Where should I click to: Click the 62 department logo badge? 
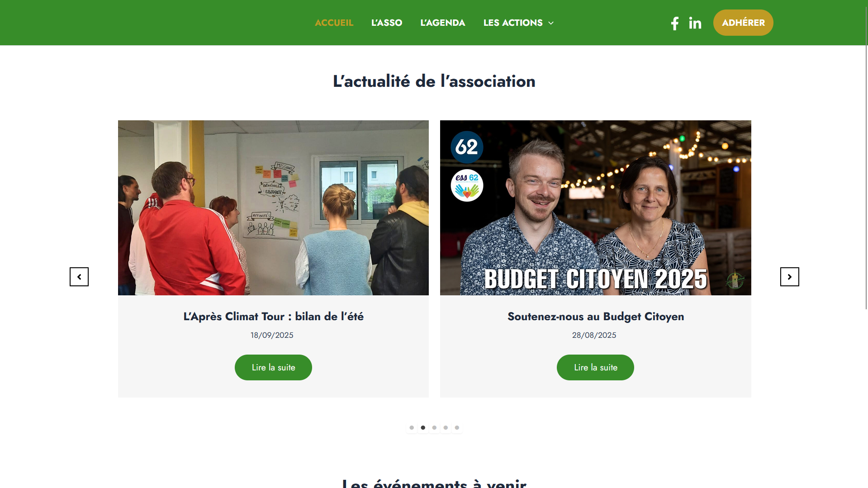pyautogui.click(x=467, y=147)
